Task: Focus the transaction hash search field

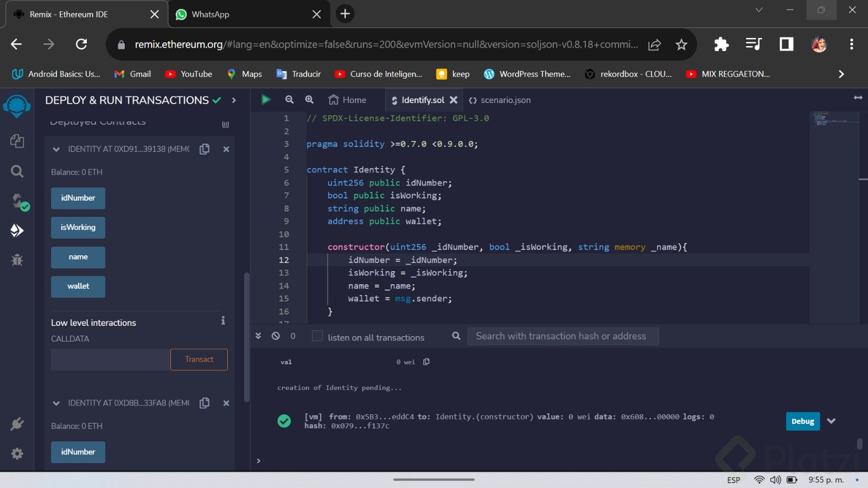Action: (x=563, y=336)
